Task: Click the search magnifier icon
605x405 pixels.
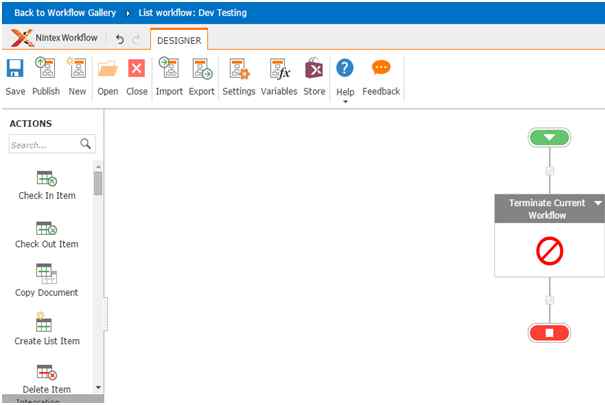Action: pyautogui.click(x=86, y=144)
